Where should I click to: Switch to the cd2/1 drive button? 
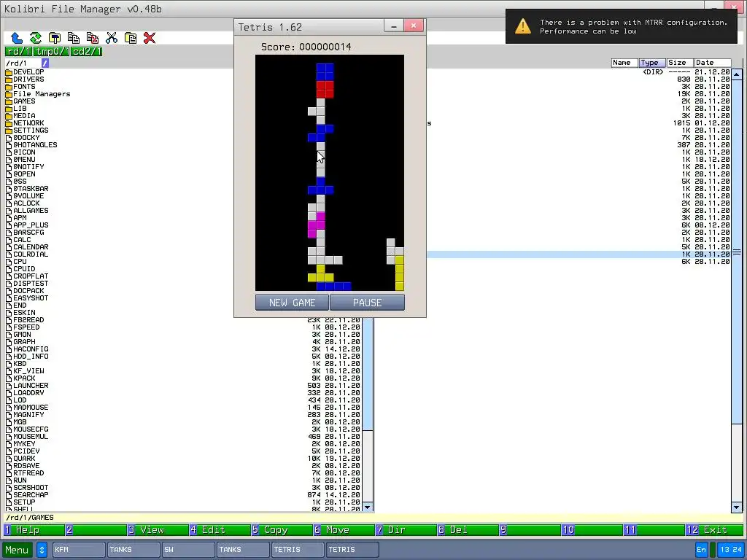86,52
